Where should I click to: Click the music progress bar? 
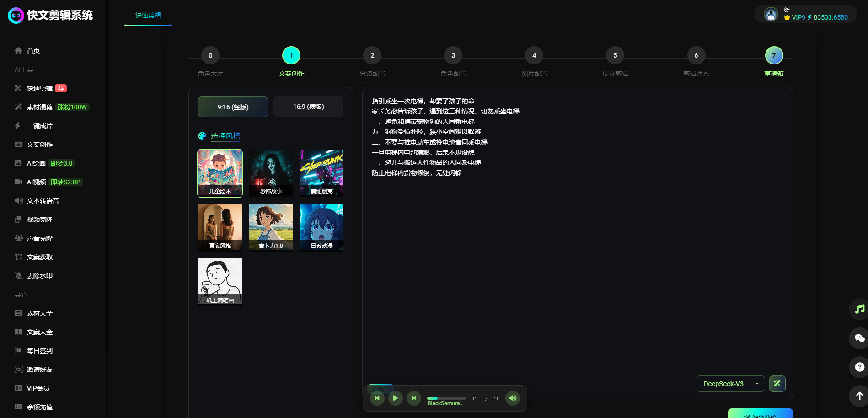pos(446,398)
